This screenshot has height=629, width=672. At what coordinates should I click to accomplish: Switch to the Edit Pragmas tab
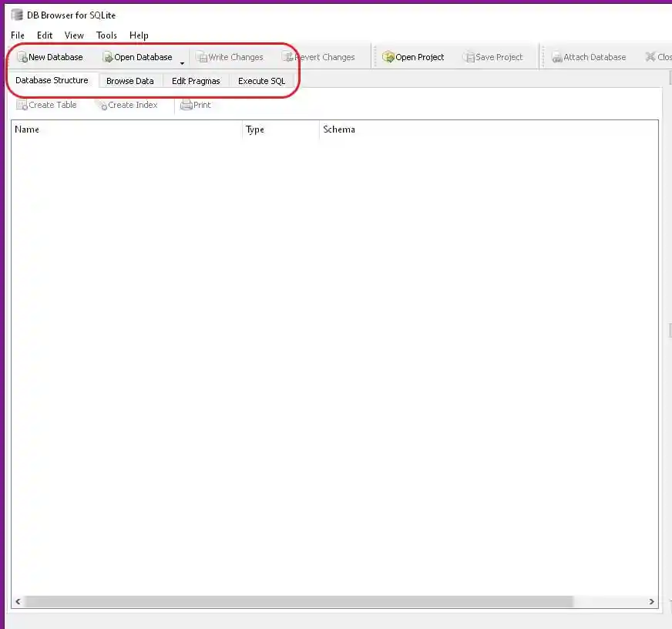(x=196, y=81)
